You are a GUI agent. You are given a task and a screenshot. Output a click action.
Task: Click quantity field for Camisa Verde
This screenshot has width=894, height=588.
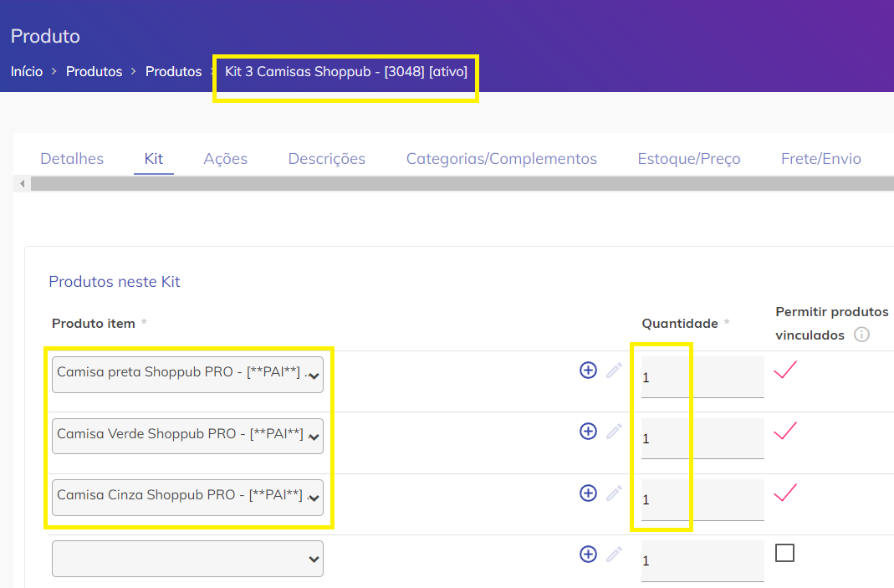702,438
